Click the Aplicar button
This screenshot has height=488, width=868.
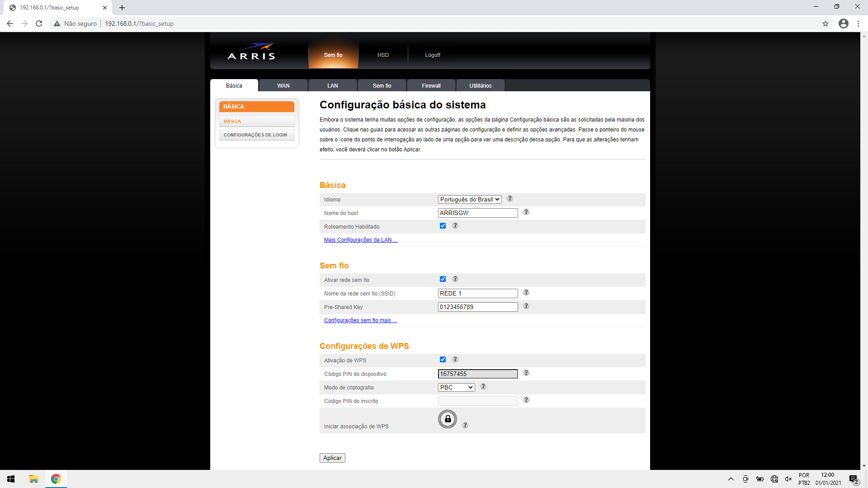(x=332, y=458)
